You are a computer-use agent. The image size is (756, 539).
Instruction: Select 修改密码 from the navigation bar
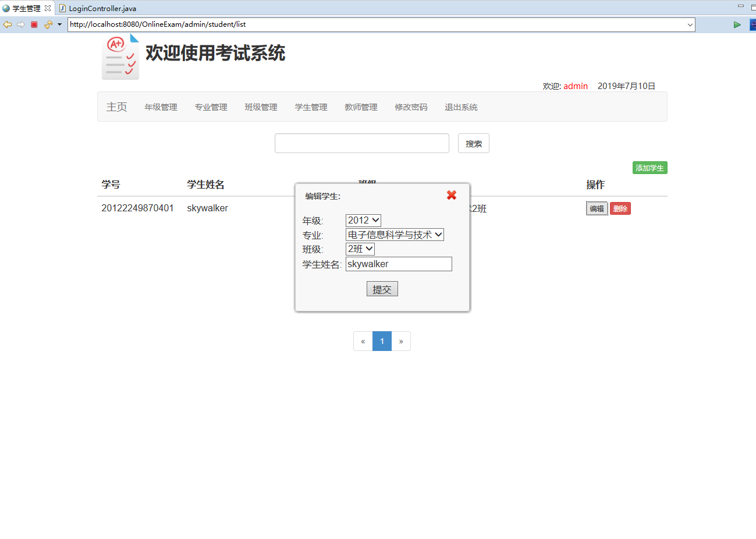[x=410, y=107]
